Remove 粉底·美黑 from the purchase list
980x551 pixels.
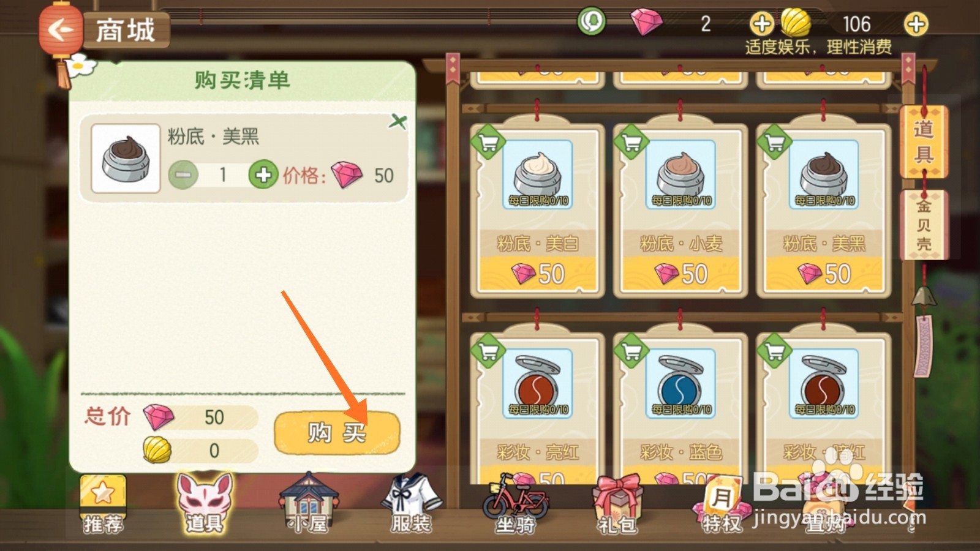(398, 121)
